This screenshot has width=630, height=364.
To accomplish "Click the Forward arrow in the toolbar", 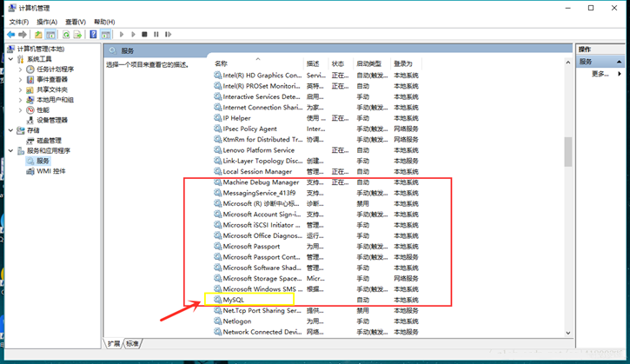I will tap(23, 35).
